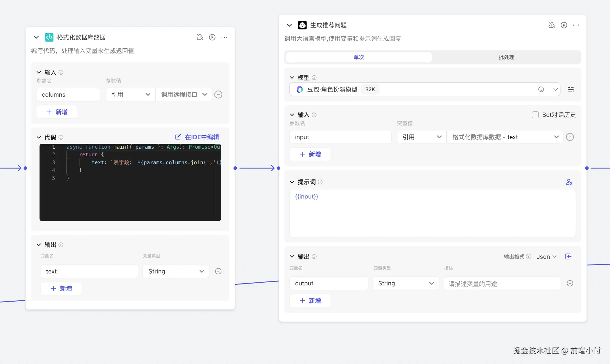
Task: Open the more options menu on the 生成推荐问题 node
Action: click(x=576, y=25)
